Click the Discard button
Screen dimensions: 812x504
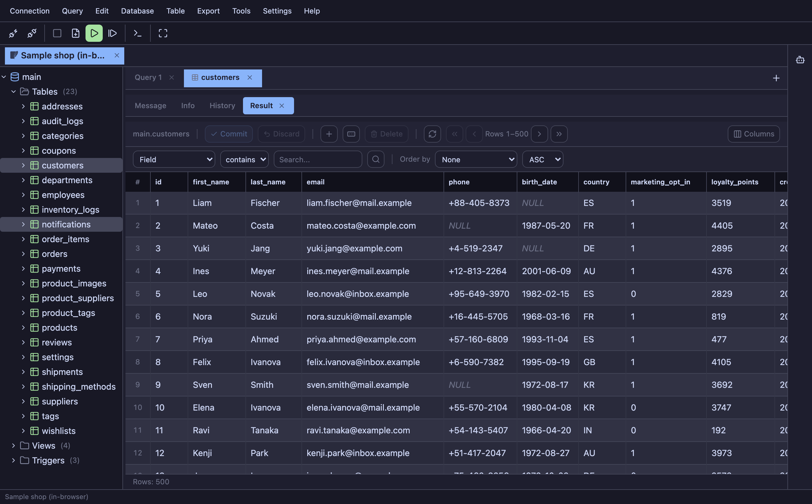[281, 134]
